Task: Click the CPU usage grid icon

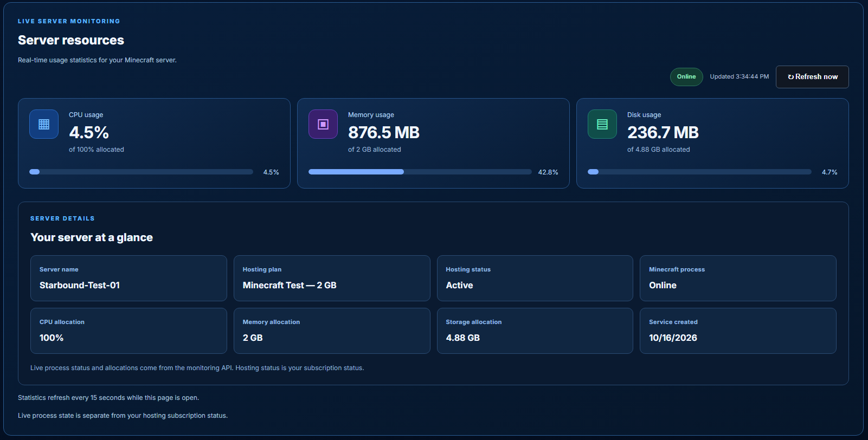Action: coord(44,124)
